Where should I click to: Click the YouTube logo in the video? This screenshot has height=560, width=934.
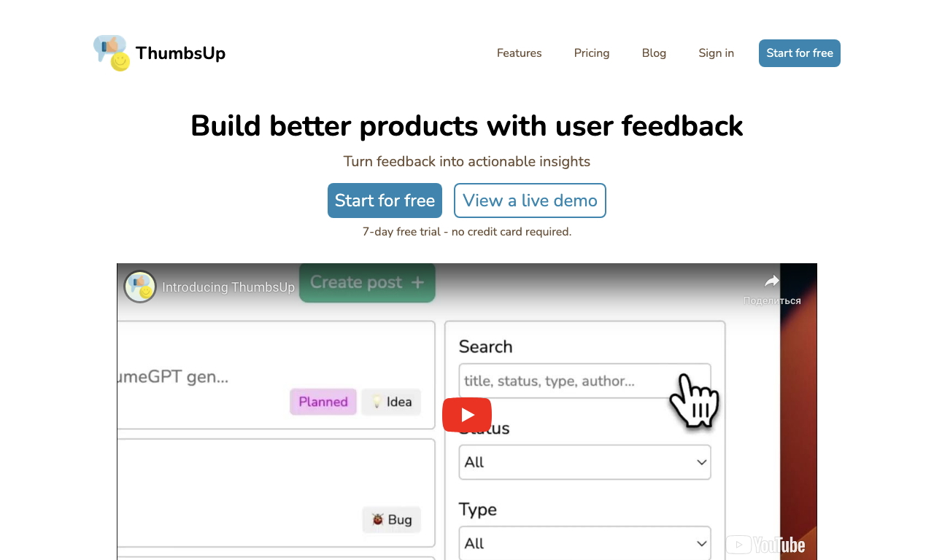point(765,545)
